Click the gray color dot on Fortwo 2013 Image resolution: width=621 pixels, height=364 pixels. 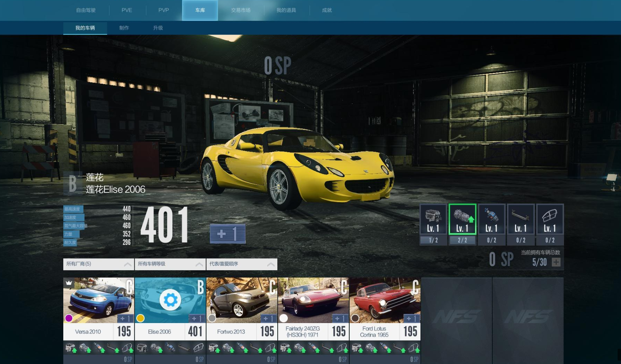click(212, 318)
